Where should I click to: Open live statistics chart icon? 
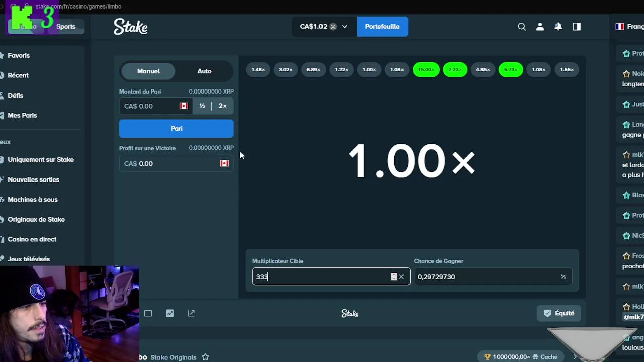click(170, 313)
